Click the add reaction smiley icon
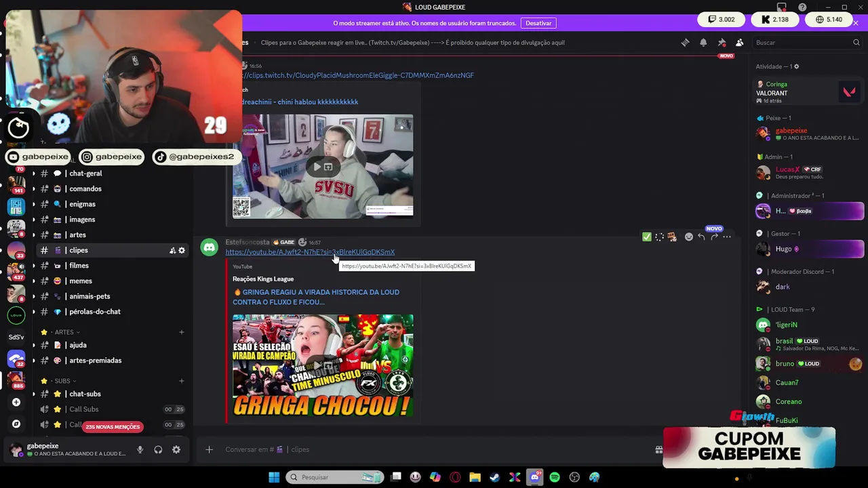Viewport: 868px width, 488px height. point(688,237)
